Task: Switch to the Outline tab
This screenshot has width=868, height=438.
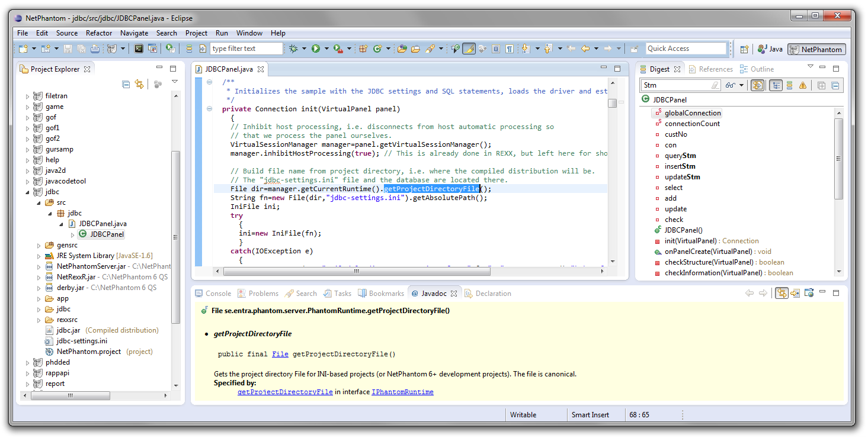Action: (757, 69)
